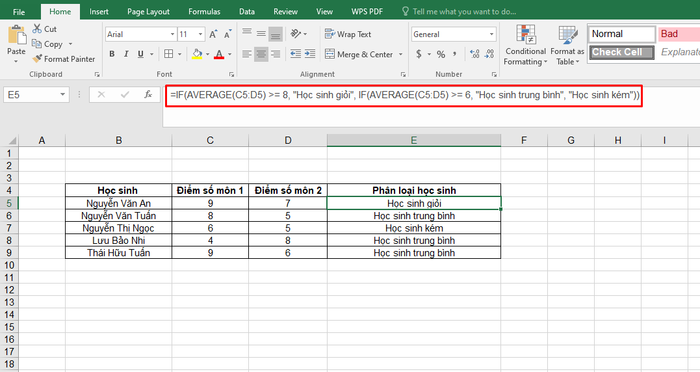Decrease Indent icon
The width and height of the screenshot is (700, 372).
pyautogui.click(x=296, y=54)
